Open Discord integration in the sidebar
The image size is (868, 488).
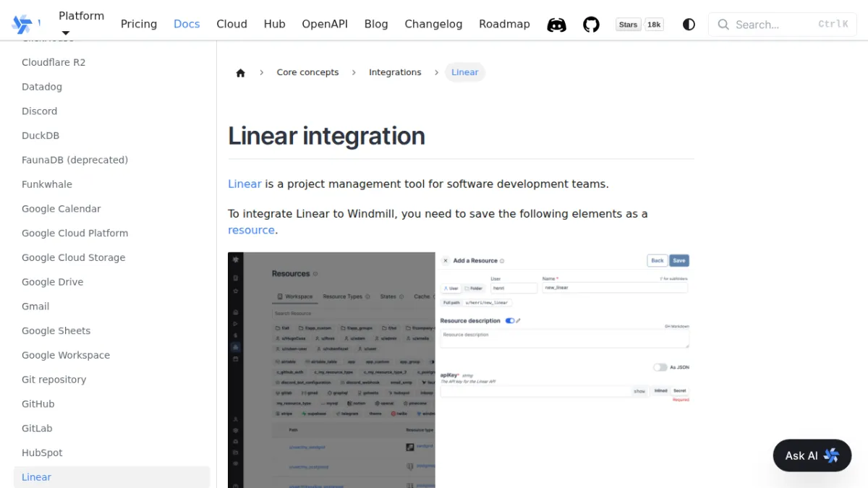pos(39,111)
